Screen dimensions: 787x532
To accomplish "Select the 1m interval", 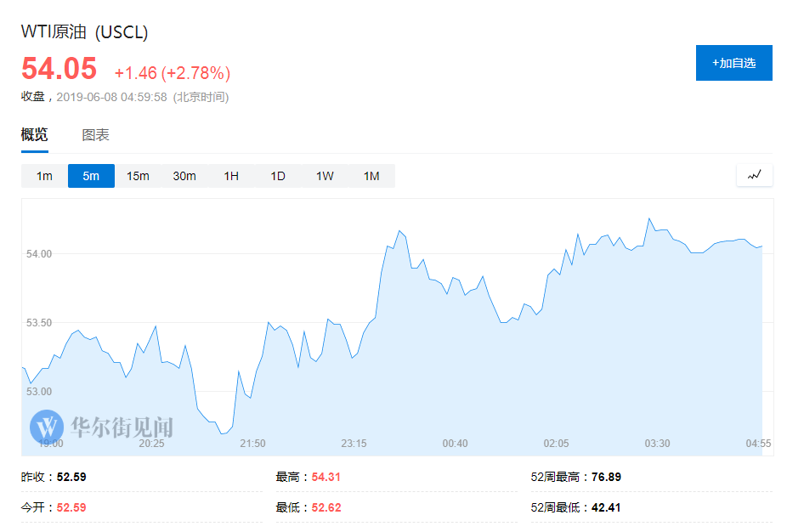I will point(44,176).
